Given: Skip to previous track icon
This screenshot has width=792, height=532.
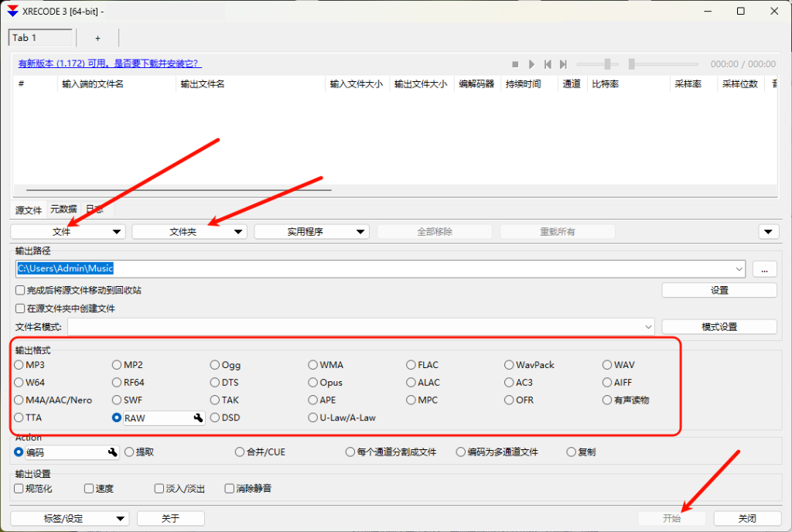Looking at the screenshot, I should pyautogui.click(x=548, y=64).
